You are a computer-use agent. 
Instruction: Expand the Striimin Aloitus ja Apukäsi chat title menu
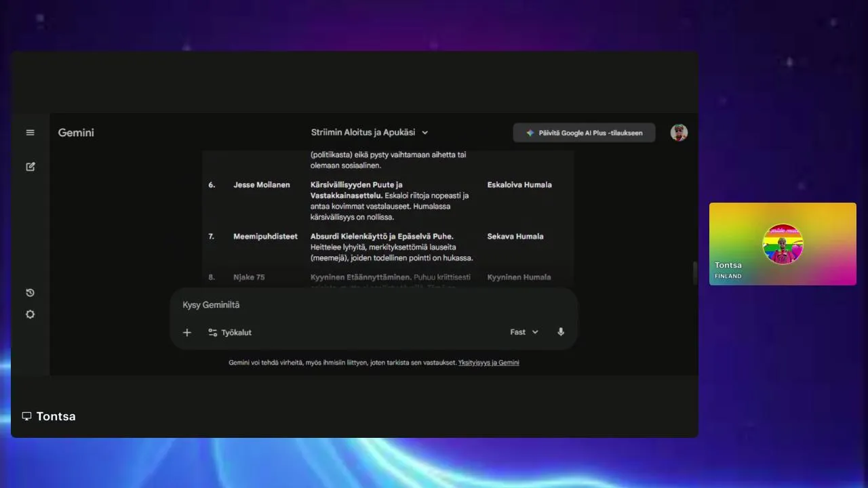(x=370, y=133)
